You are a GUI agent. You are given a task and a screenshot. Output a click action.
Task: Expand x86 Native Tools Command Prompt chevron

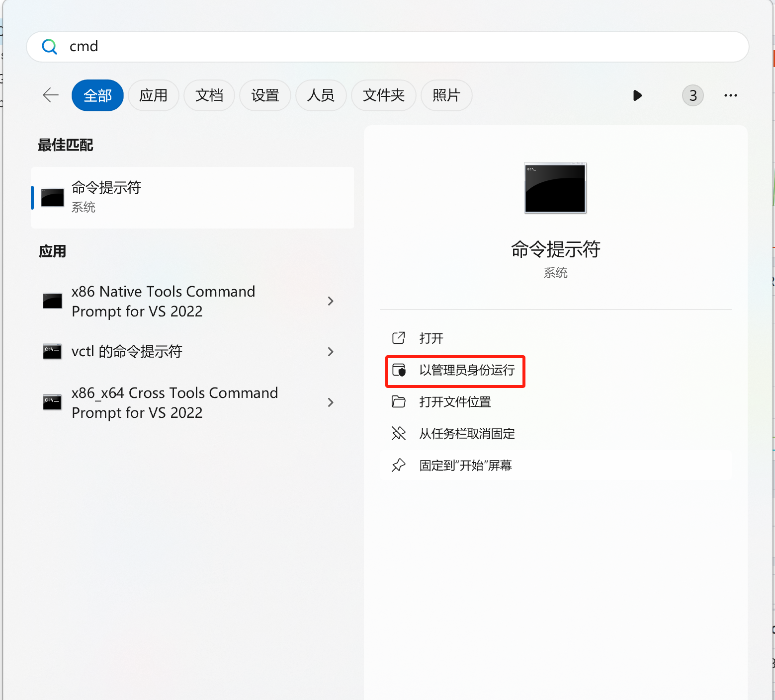[x=331, y=301]
